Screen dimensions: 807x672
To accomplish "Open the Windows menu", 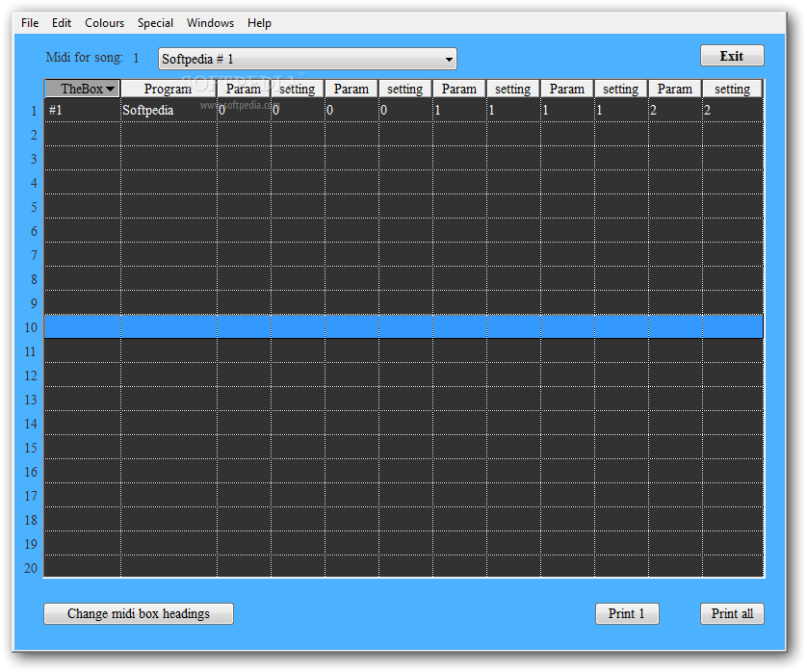I will click(x=210, y=23).
